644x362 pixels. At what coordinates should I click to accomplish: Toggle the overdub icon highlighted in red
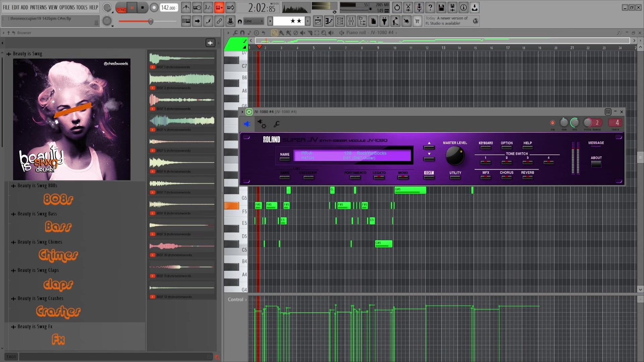pos(219,7)
